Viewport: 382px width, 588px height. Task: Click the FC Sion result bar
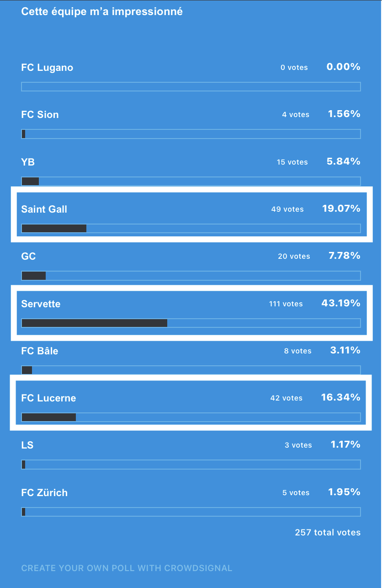tap(191, 134)
